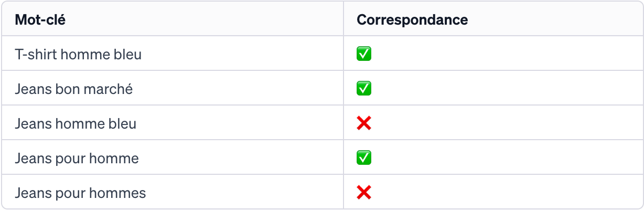The height and width of the screenshot is (210, 644).
Task: Click the Correspondance cell in T-shirt homme bleu row
Action: [x=493, y=54]
